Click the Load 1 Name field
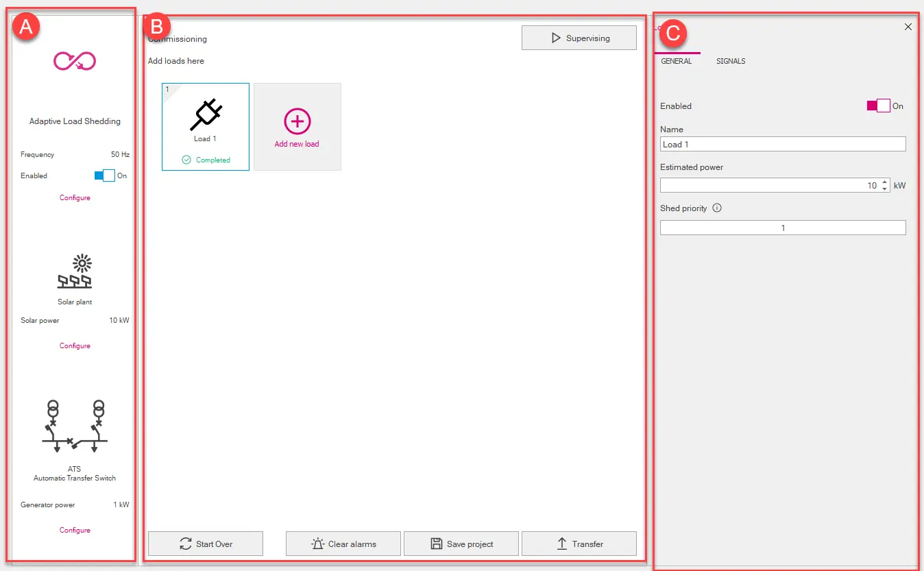Image resolution: width=924 pixels, height=571 pixels. tap(782, 144)
